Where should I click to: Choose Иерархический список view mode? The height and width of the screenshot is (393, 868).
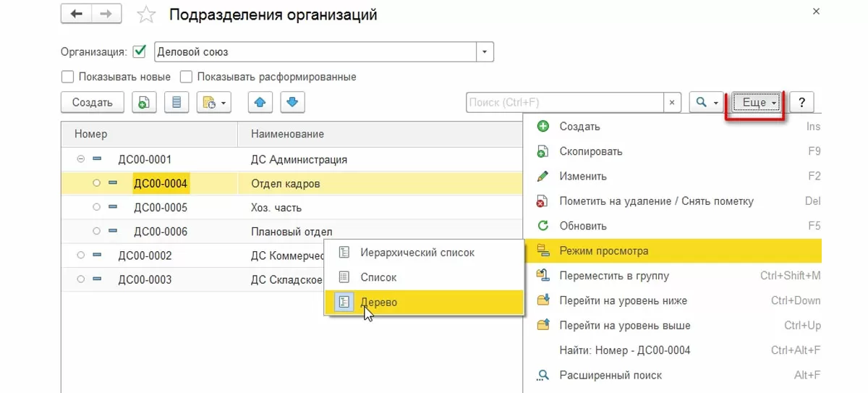417,253
